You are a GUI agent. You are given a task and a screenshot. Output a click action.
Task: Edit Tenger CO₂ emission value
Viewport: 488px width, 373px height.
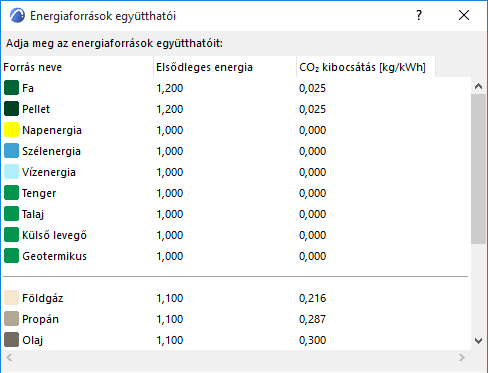[x=312, y=193]
